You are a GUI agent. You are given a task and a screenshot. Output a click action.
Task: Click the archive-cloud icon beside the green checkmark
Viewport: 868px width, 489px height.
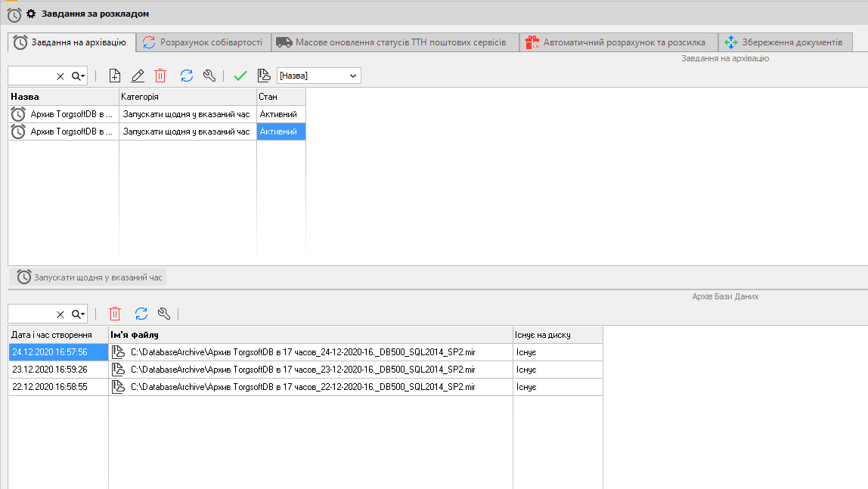264,76
